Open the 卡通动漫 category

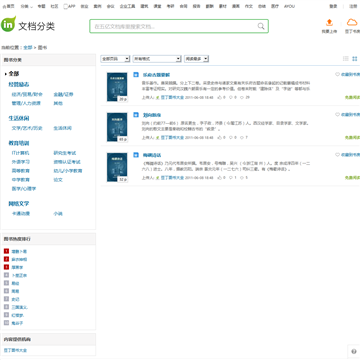pos(21,213)
